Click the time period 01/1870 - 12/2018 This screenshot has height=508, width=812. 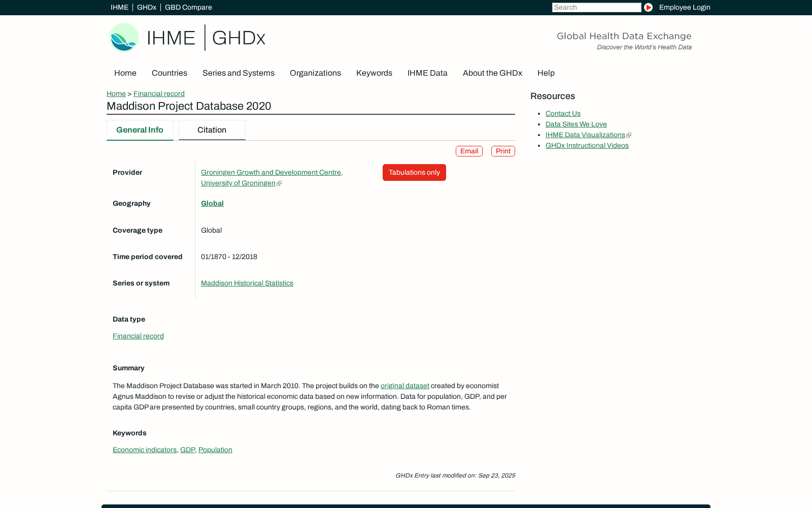pyautogui.click(x=229, y=257)
